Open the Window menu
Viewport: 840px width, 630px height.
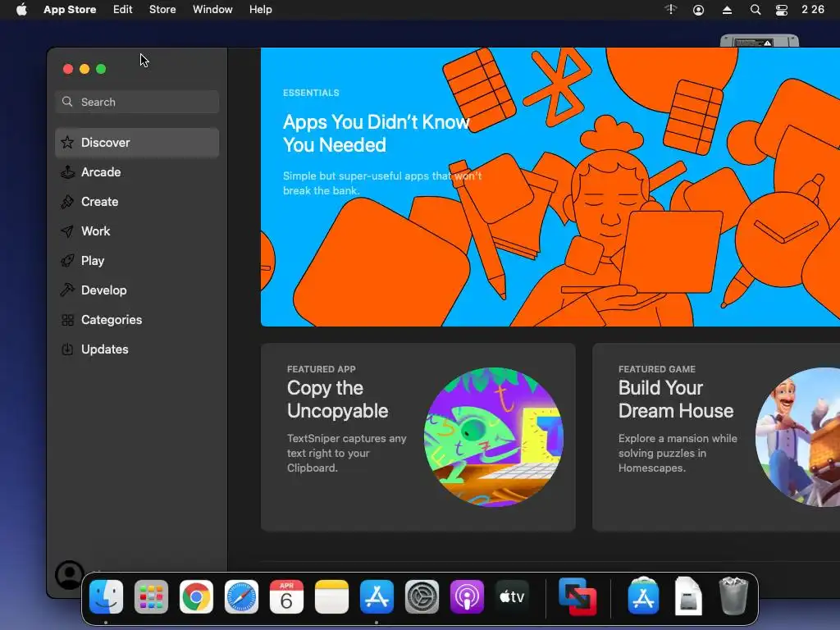(212, 10)
